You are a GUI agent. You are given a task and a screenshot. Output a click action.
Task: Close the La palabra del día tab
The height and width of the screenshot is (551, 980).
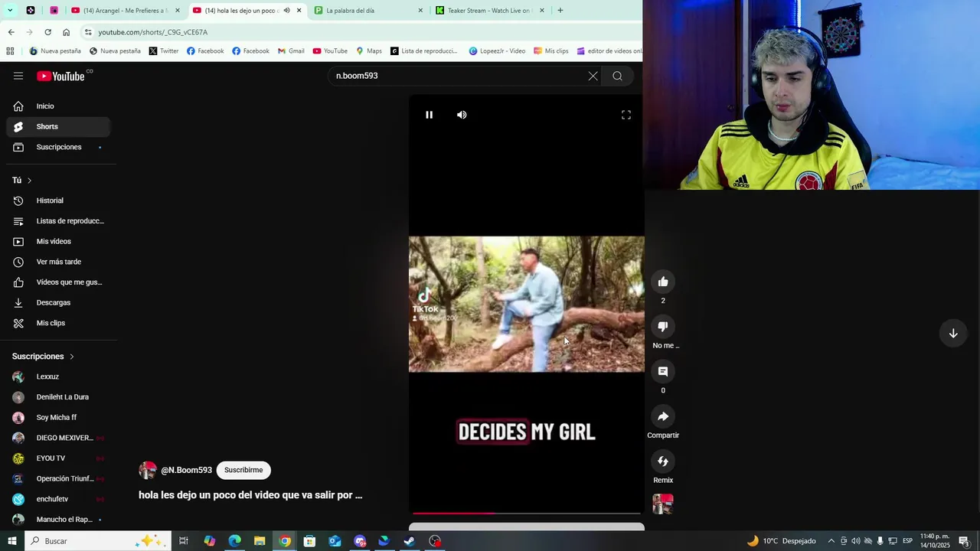coord(420,11)
